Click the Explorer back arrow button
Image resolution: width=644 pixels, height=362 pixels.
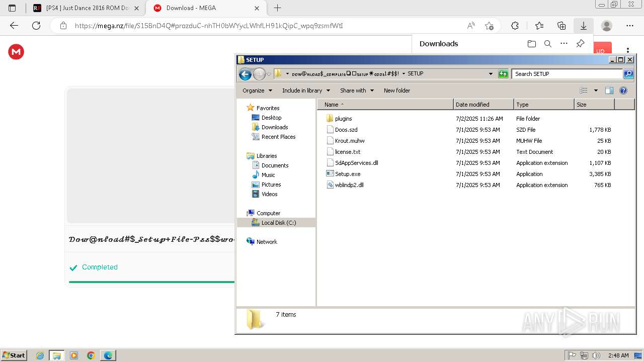(245, 74)
